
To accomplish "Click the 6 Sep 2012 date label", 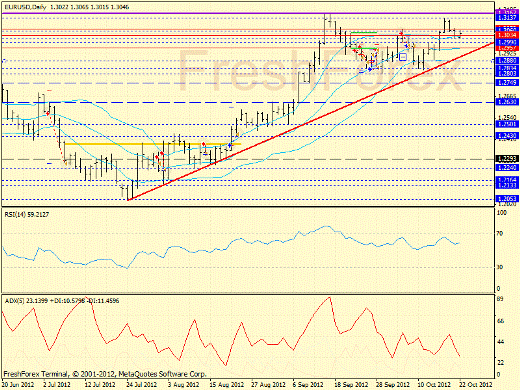I will pyautogui.click(x=308, y=384).
